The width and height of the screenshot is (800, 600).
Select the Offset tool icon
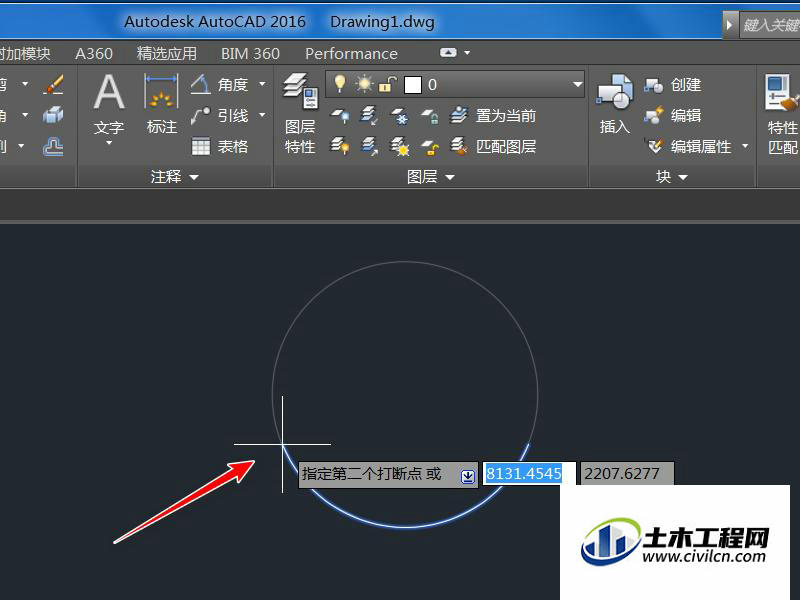pyautogui.click(x=54, y=147)
